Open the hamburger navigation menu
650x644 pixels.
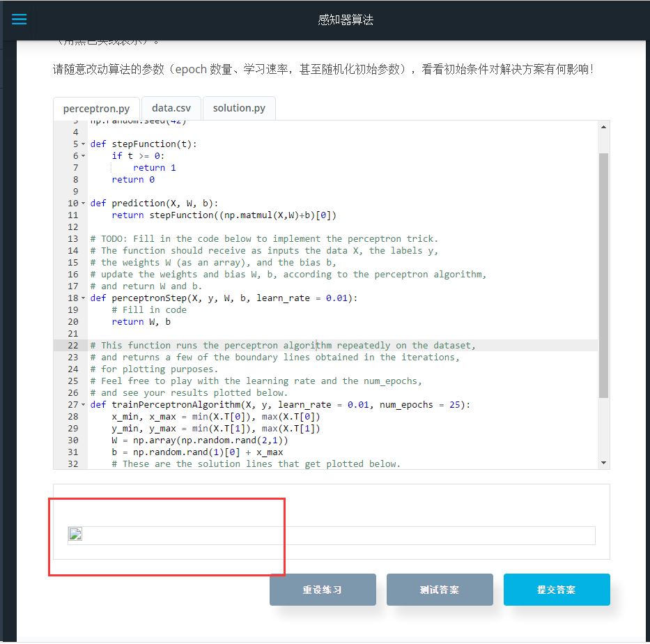[x=19, y=19]
